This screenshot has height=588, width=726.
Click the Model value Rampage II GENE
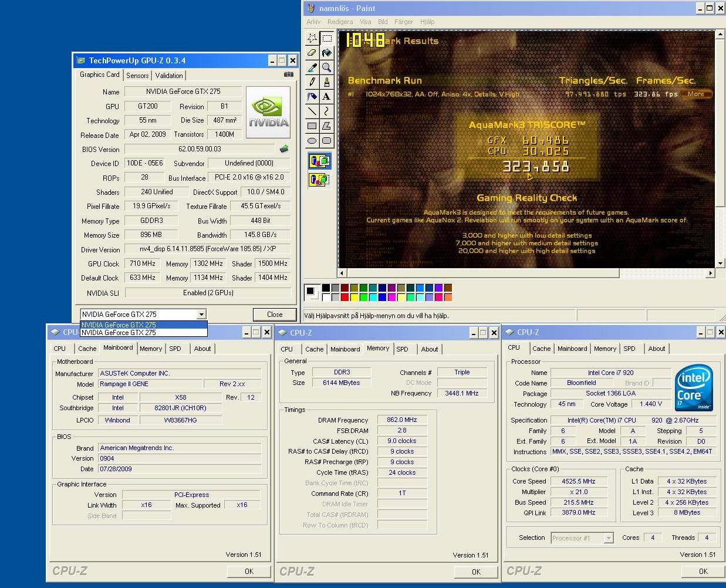(x=150, y=384)
